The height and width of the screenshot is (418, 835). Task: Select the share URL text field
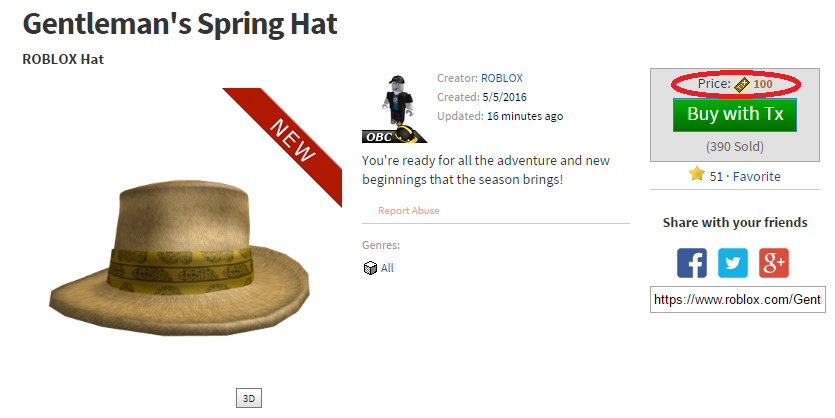pyautogui.click(x=738, y=299)
